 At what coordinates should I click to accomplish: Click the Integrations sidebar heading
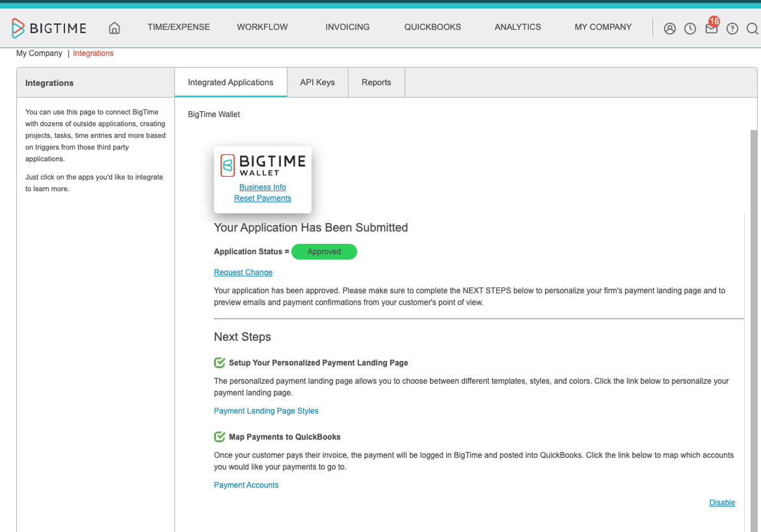tap(49, 83)
